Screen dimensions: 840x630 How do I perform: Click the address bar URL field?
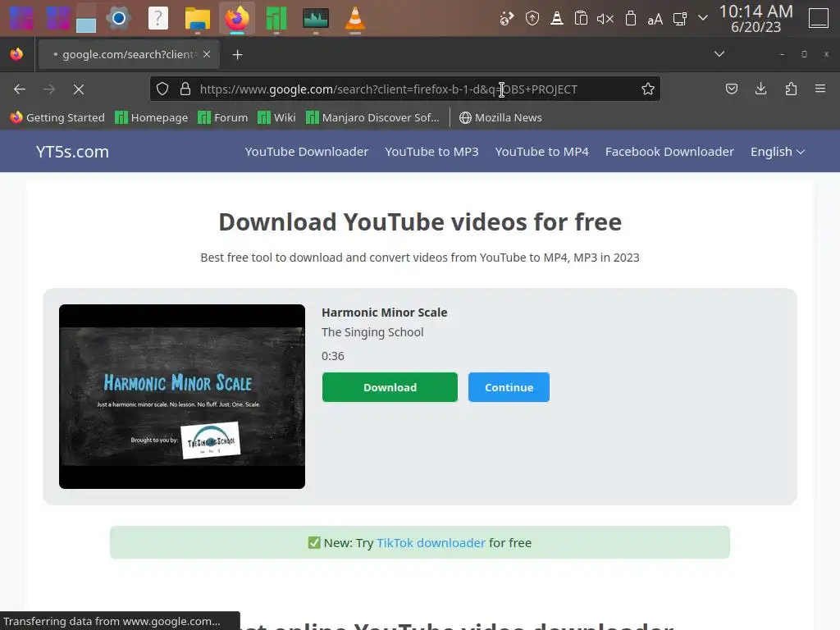pyautogui.click(x=404, y=89)
